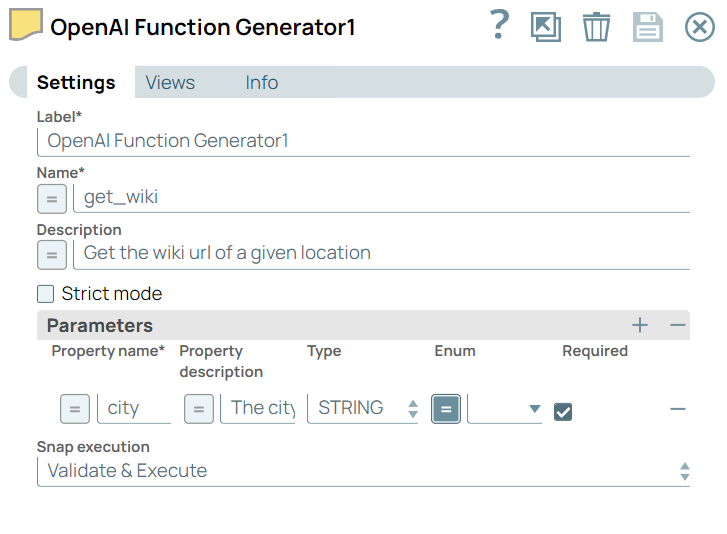Toggle the active Enum expression button

click(446, 409)
